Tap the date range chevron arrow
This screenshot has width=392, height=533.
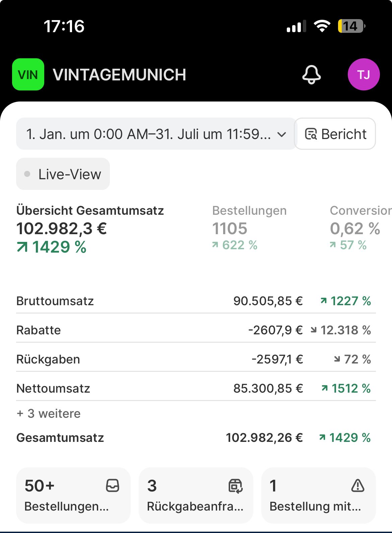point(282,134)
